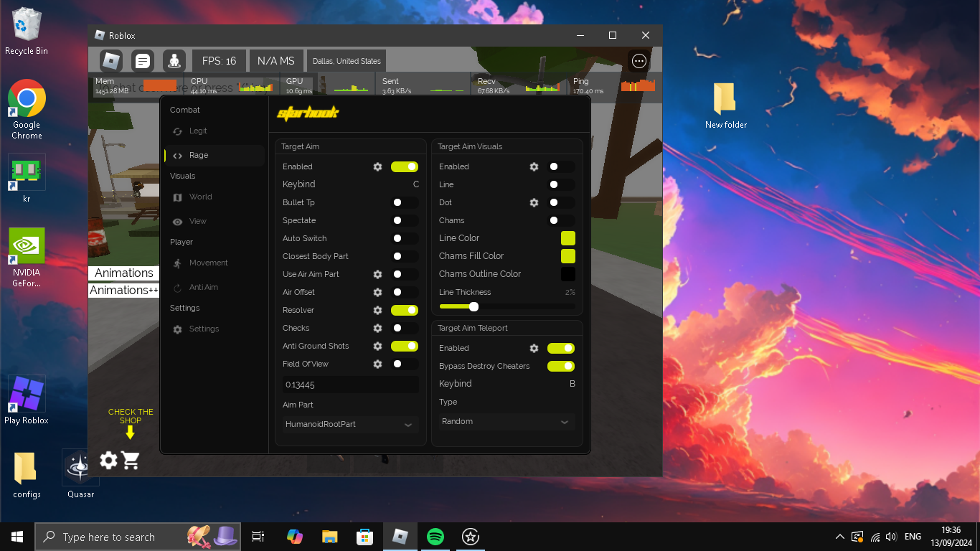Open the Chams Outline Color swatch
The image size is (980, 551).
point(568,274)
